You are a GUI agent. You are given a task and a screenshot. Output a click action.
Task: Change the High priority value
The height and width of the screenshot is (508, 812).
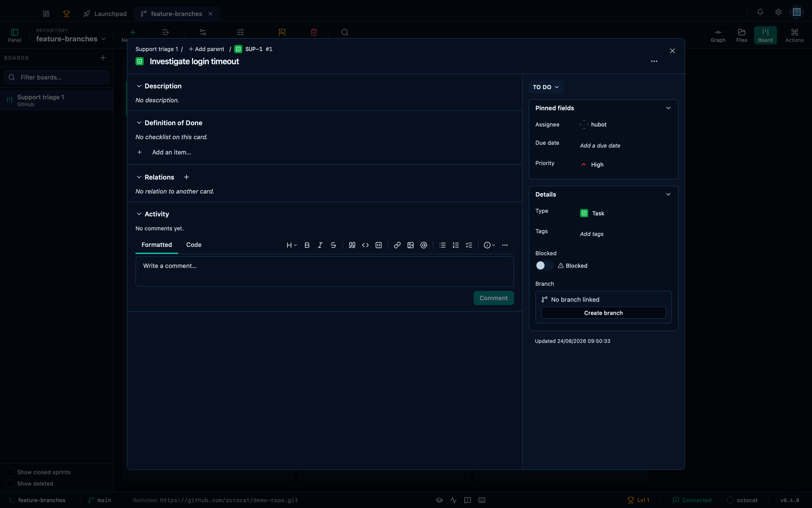(592, 165)
